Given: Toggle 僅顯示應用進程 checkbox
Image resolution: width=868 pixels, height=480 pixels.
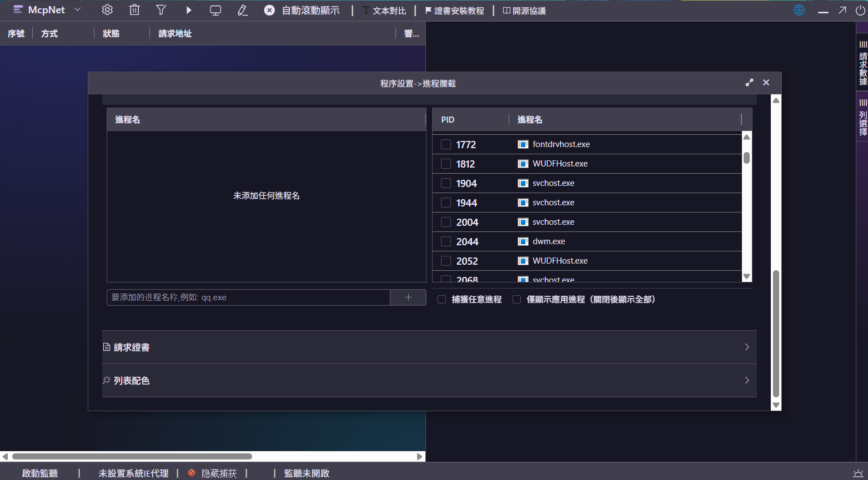Looking at the screenshot, I should pyautogui.click(x=517, y=300).
